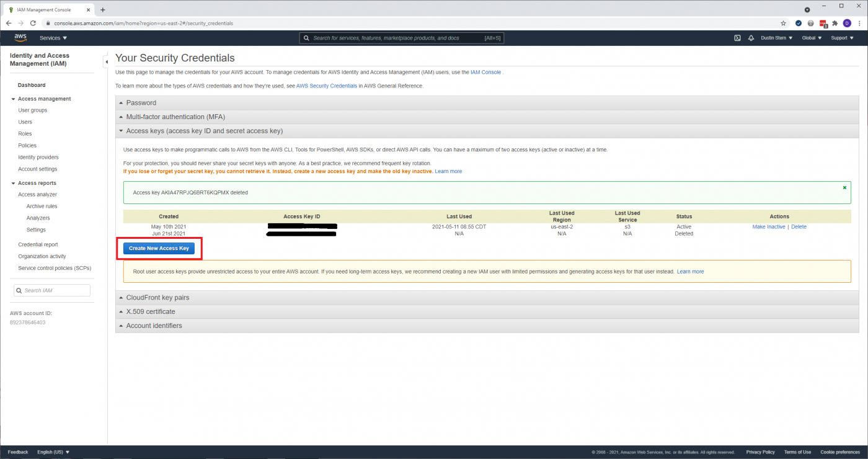The height and width of the screenshot is (459, 868).
Task: Open Access analyzer Settings in sidebar
Action: tap(36, 230)
